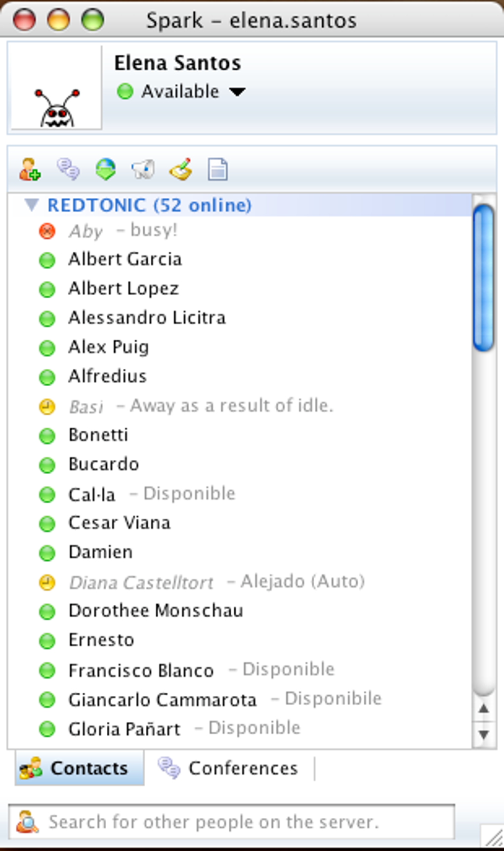This screenshot has width=504, height=851.
Task: Click the contact list scrollbar thumb
Action: [x=483, y=277]
